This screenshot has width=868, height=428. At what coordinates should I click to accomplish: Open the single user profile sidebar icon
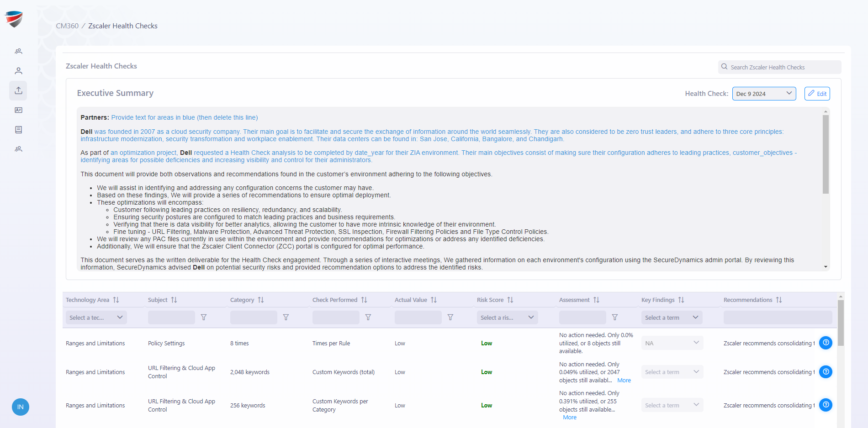pos(18,71)
